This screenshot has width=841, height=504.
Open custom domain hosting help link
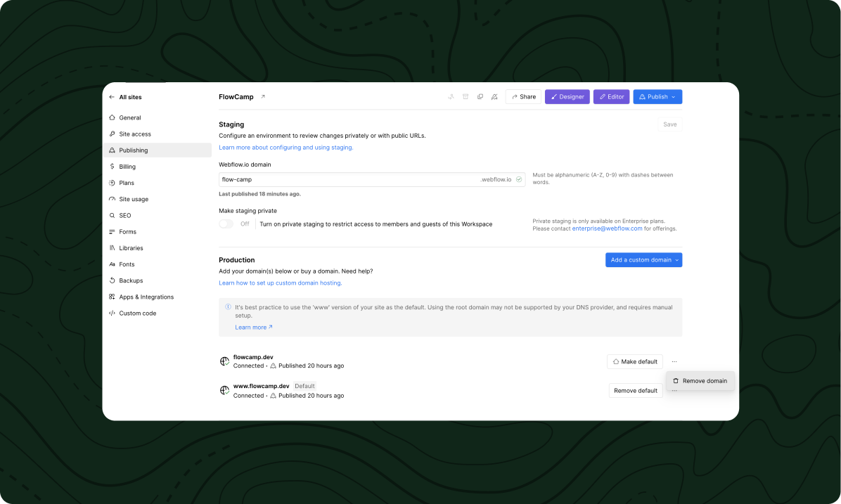click(281, 283)
